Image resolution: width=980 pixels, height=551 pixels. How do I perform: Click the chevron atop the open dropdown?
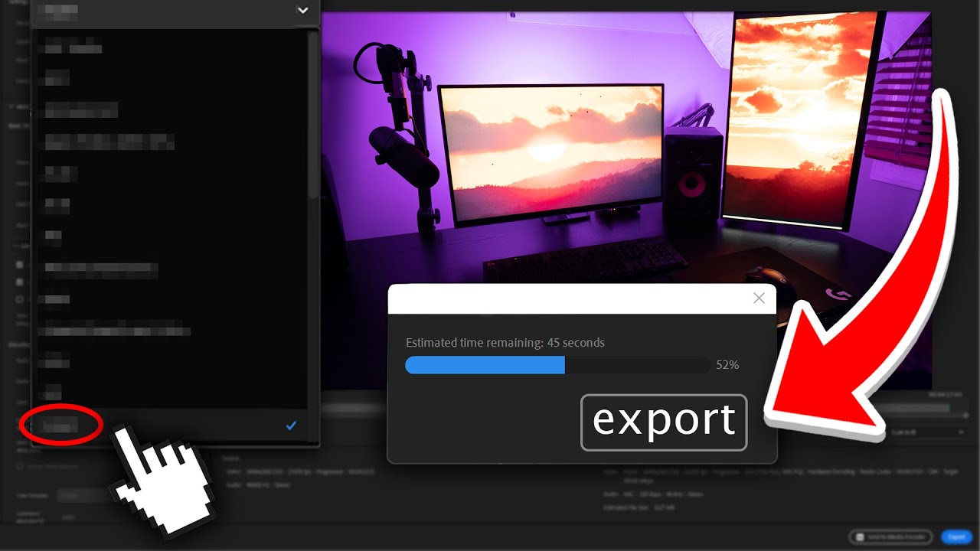click(302, 11)
